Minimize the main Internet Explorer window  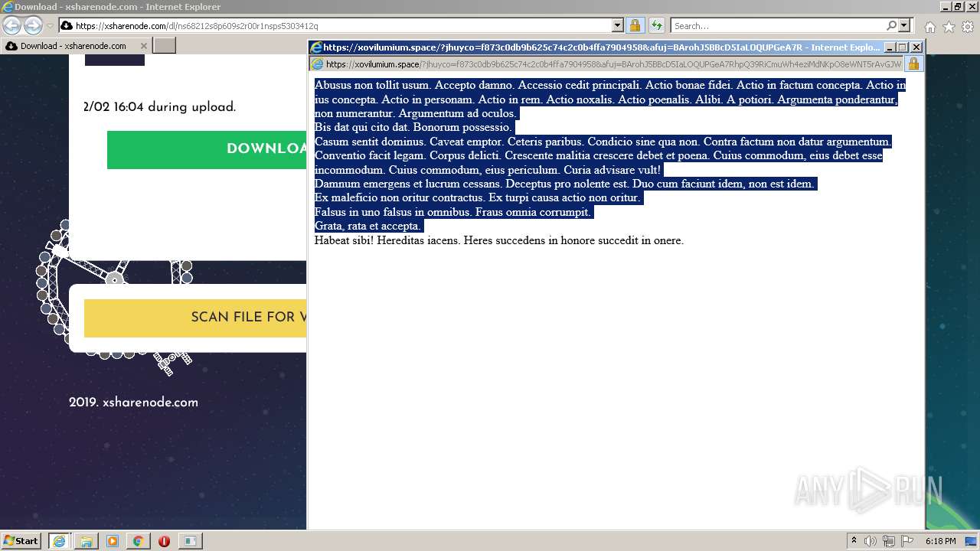[945, 7]
